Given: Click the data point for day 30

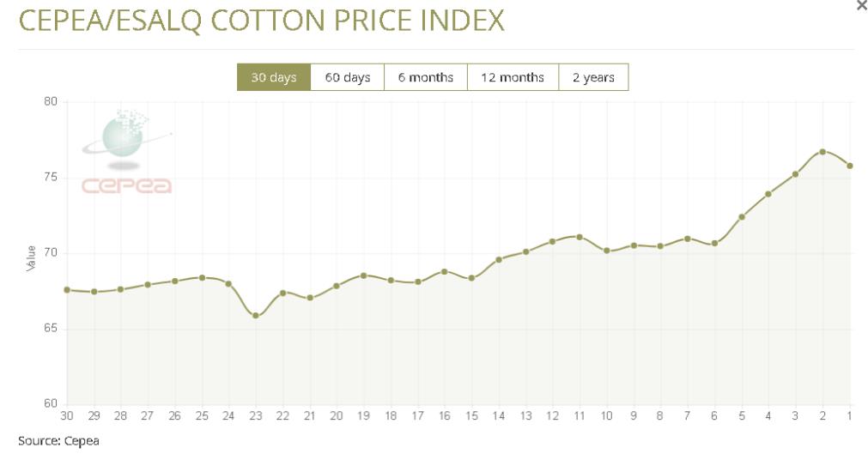Looking at the screenshot, I should (67, 290).
